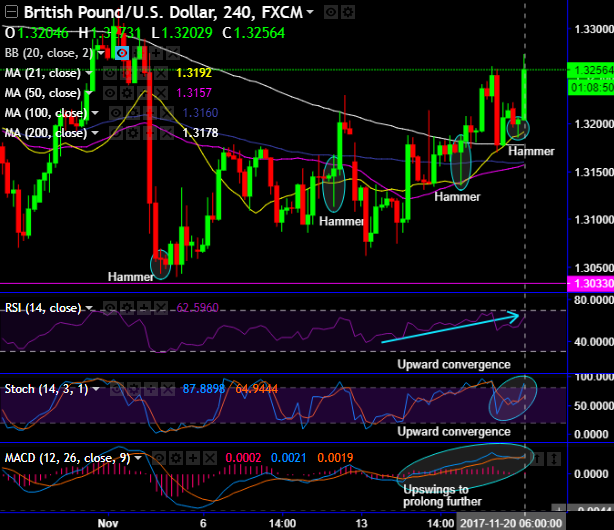Remove the MACD indicator with its X
The width and height of the screenshot is (614, 530).
(210, 458)
